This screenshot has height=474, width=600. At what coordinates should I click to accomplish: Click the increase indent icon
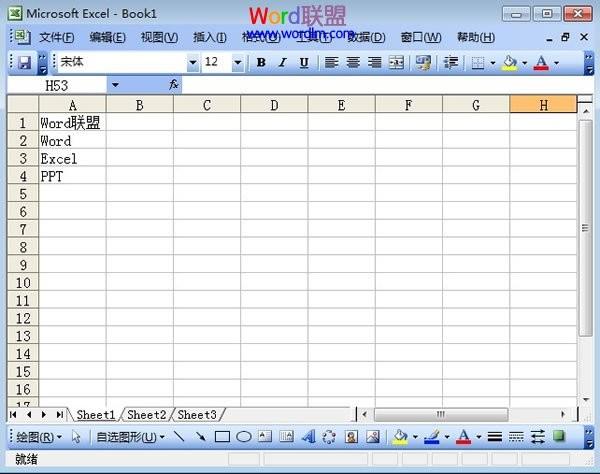click(451, 62)
